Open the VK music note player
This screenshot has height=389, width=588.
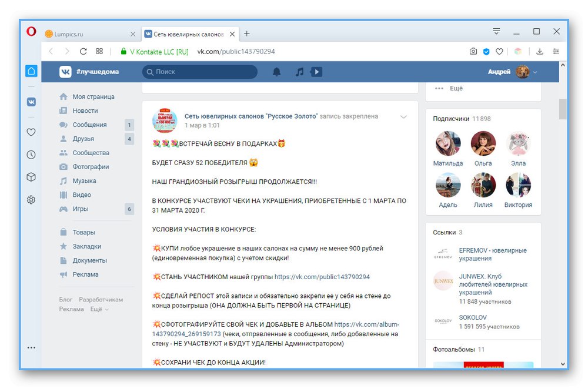point(299,72)
